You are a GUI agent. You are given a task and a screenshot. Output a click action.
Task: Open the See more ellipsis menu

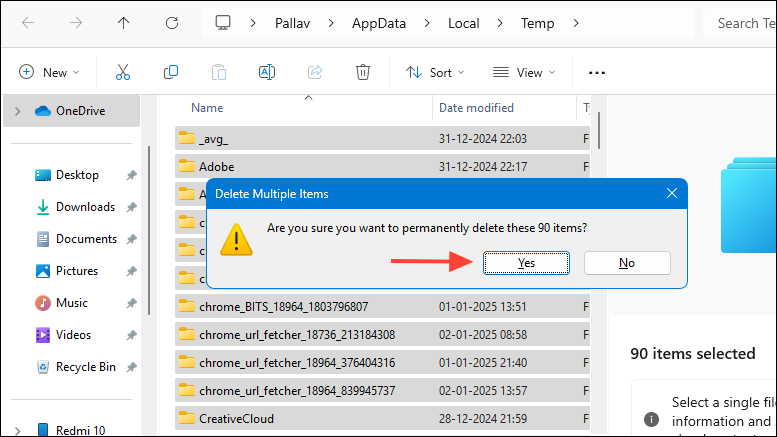click(597, 72)
